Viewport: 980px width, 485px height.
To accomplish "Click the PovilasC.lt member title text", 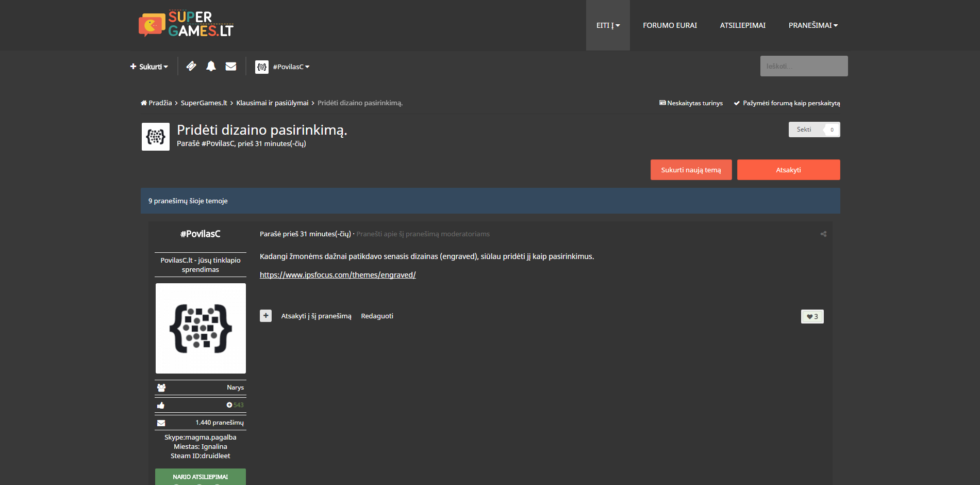I will click(201, 265).
